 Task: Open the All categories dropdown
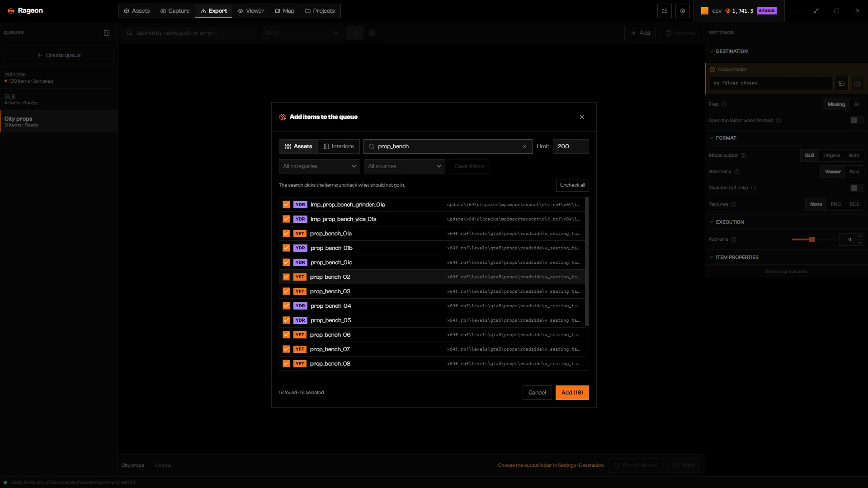pos(320,166)
